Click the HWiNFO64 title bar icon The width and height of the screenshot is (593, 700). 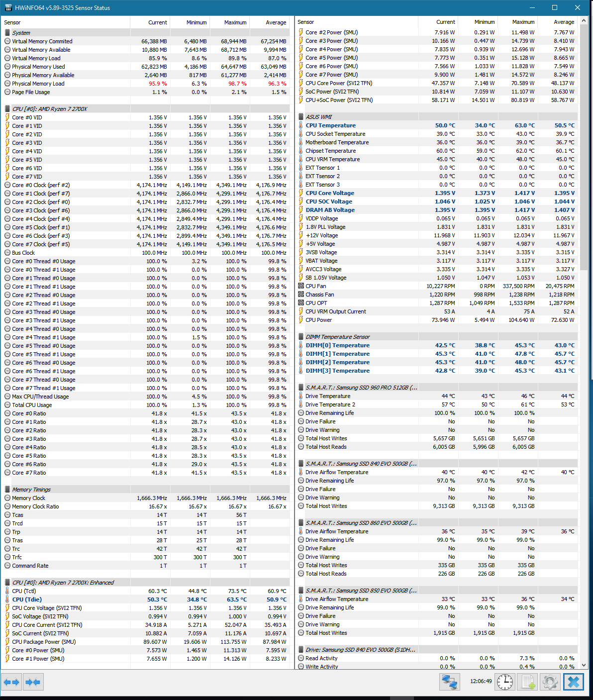pyautogui.click(x=8, y=8)
